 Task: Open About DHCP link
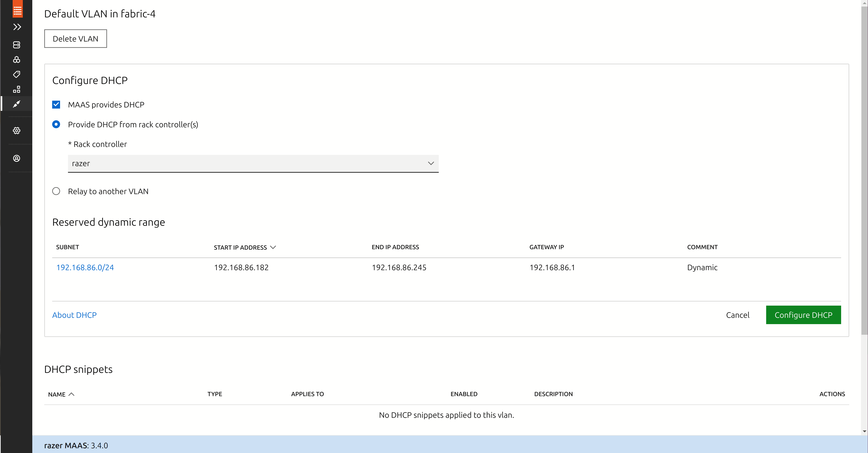[75, 315]
